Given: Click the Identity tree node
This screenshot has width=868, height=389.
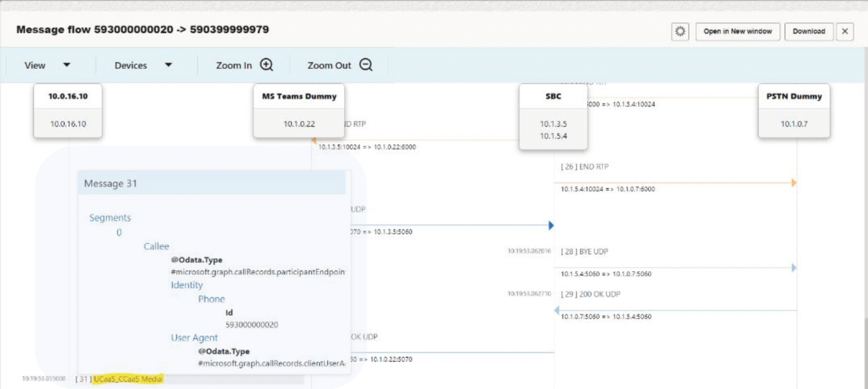Looking at the screenshot, I should pyautogui.click(x=187, y=285).
